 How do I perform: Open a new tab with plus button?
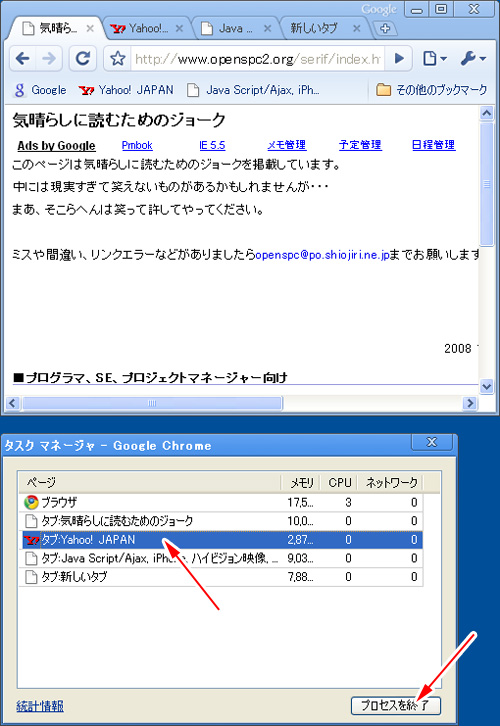click(x=385, y=29)
